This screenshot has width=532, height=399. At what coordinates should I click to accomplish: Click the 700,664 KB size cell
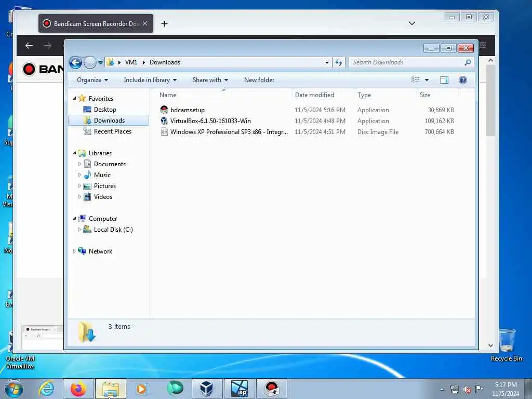pyautogui.click(x=439, y=131)
